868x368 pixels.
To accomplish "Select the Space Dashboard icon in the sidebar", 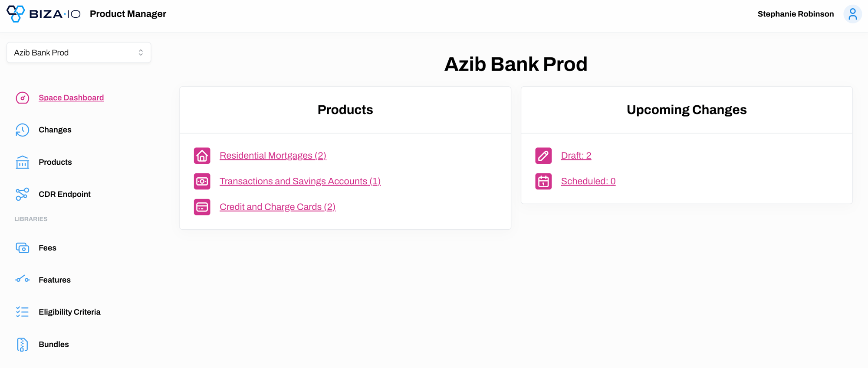I will click(x=22, y=98).
